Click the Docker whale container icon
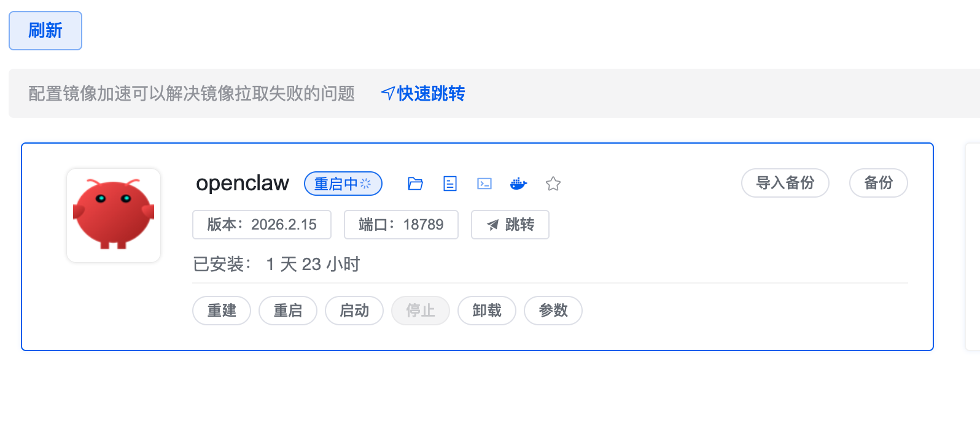This screenshot has width=980, height=426. [519, 184]
